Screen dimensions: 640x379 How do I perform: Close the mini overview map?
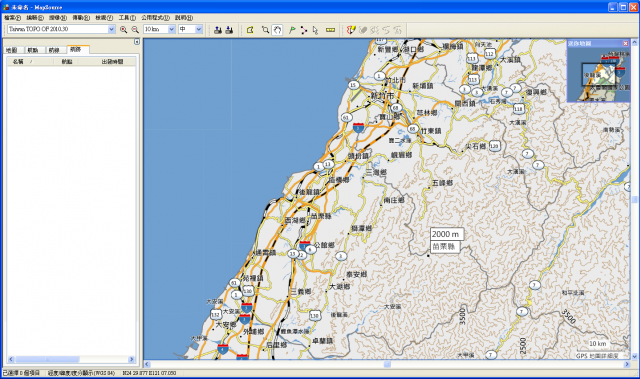(625, 43)
